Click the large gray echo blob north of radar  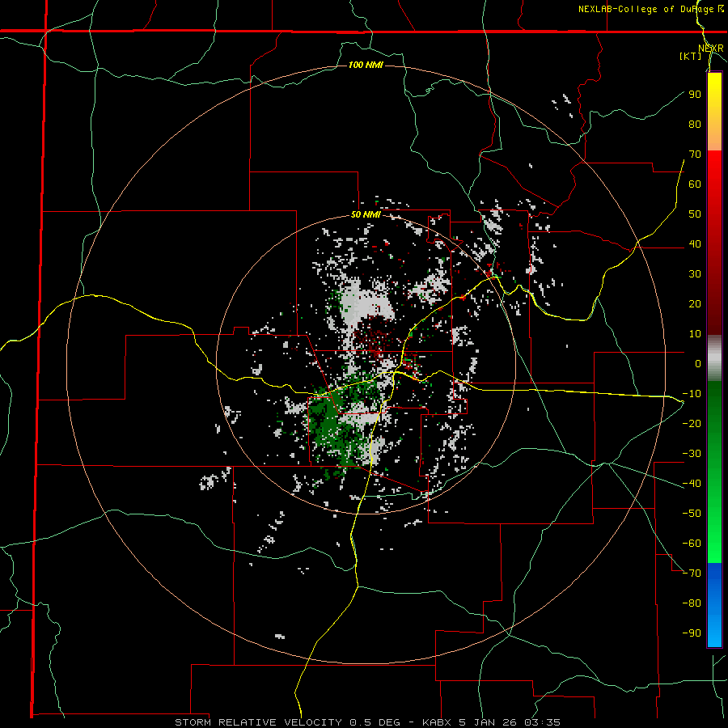click(366, 306)
